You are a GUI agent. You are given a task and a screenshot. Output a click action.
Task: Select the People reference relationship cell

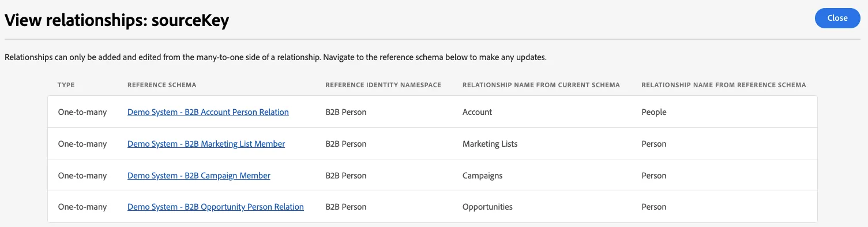654,112
